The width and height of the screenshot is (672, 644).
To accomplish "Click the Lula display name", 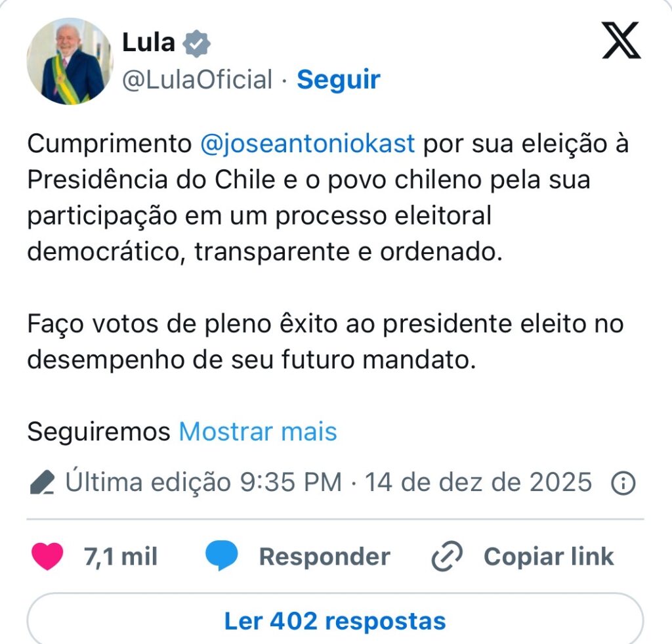I will coord(148,43).
